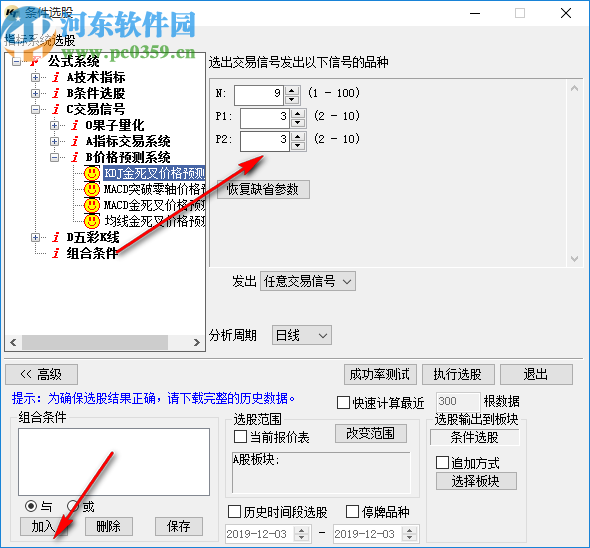The width and height of the screenshot is (590, 548).
Task: Select the 组合条件 tree item
Action: coord(92,253)
